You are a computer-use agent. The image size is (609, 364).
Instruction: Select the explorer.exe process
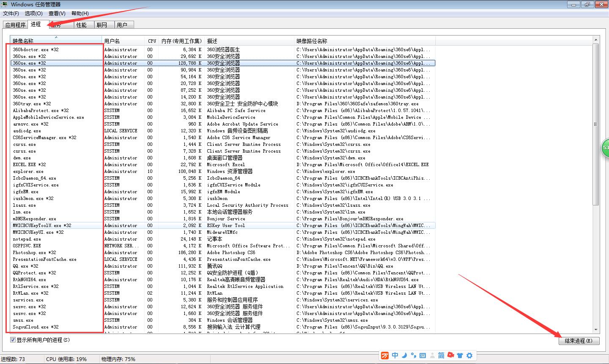[223, 171]
